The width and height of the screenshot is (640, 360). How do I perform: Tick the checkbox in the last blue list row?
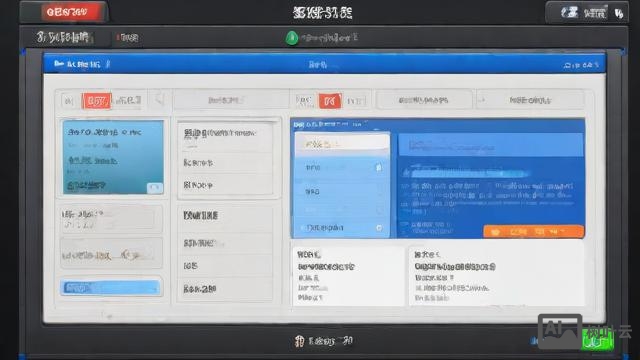pyautogui.click(x=379, y=228)
